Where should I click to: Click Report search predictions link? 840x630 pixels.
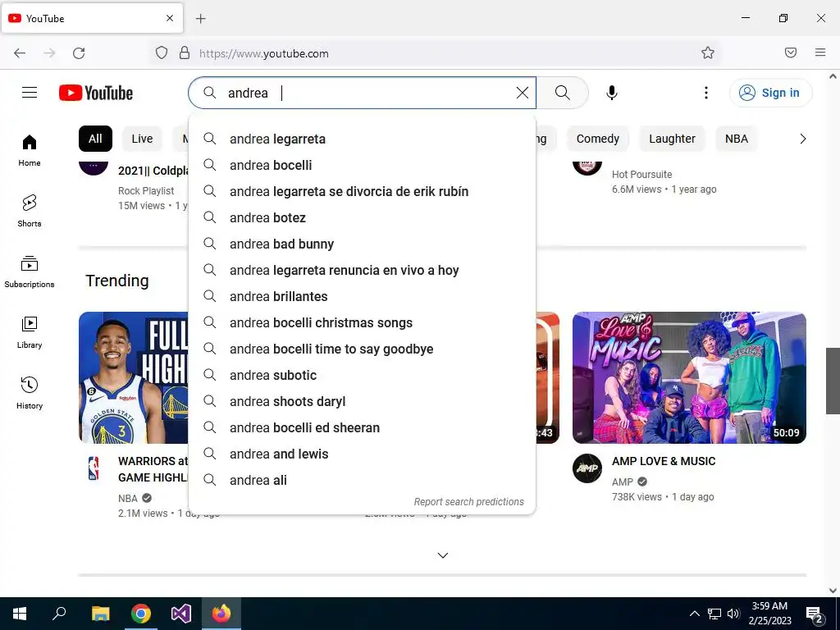pos(468,502)
